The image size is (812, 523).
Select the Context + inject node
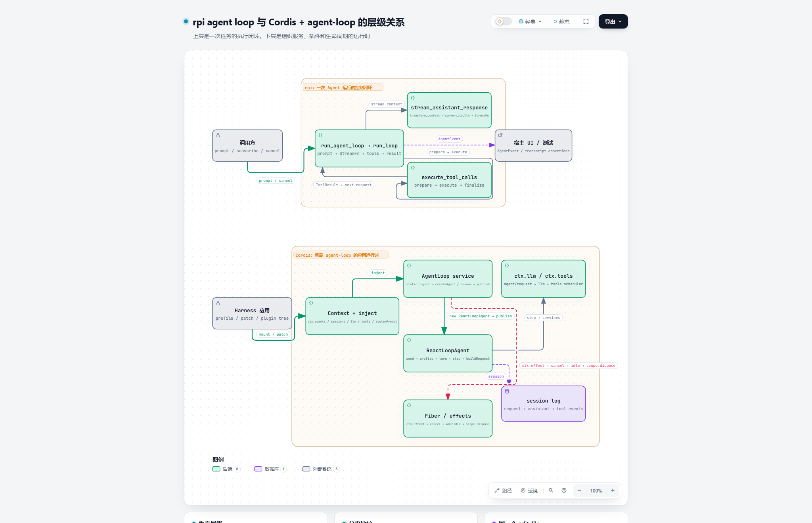point(352,316)
